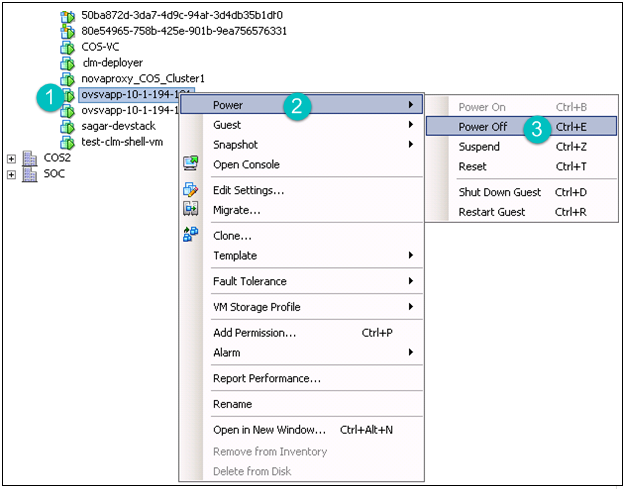Click the SOC cluster icon

[29, 174]
